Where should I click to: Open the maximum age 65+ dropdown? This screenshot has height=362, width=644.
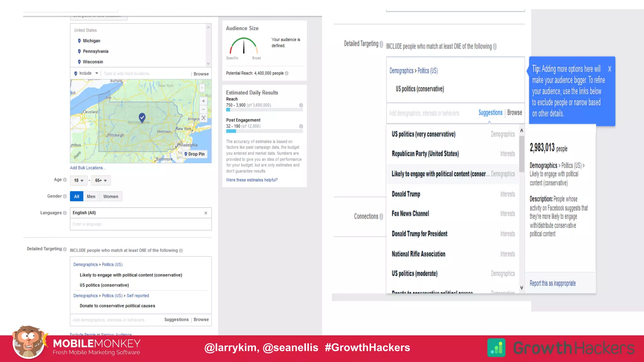click(101, 180)
